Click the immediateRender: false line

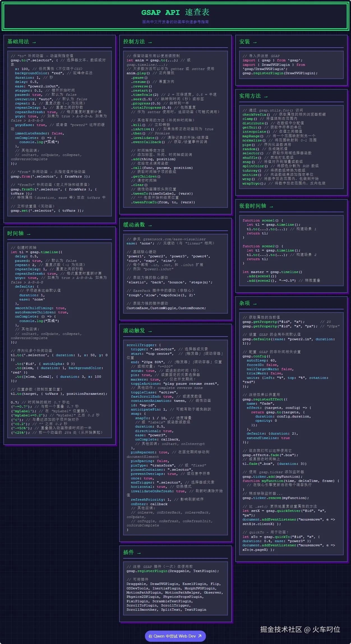point(40,134)
